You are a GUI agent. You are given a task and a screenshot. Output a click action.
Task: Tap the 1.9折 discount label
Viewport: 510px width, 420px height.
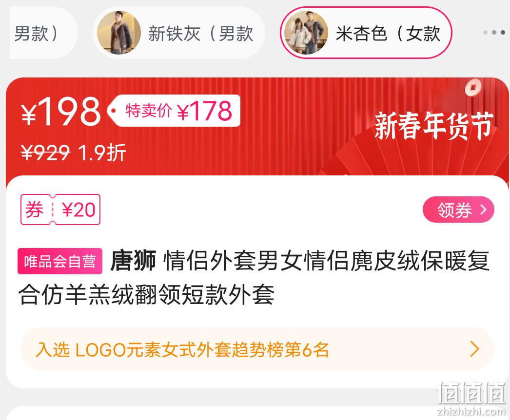[x=102, y=152]
